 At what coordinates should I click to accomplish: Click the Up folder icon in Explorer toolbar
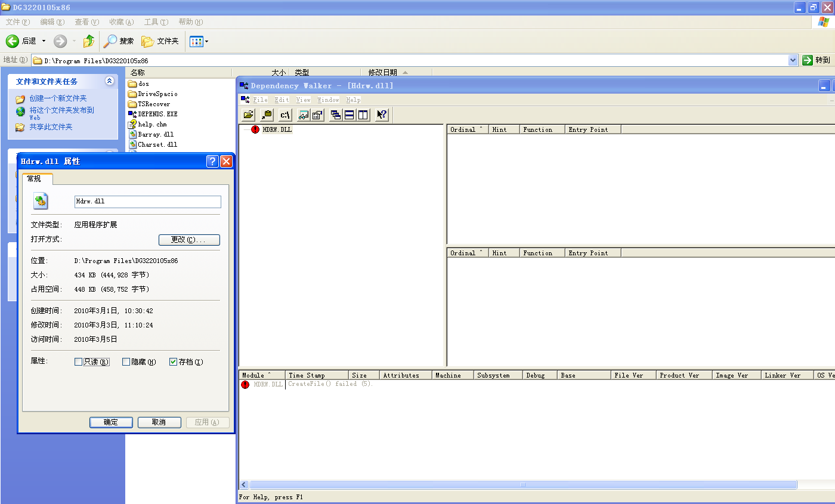pyautogui.click(x=89, y=41)
